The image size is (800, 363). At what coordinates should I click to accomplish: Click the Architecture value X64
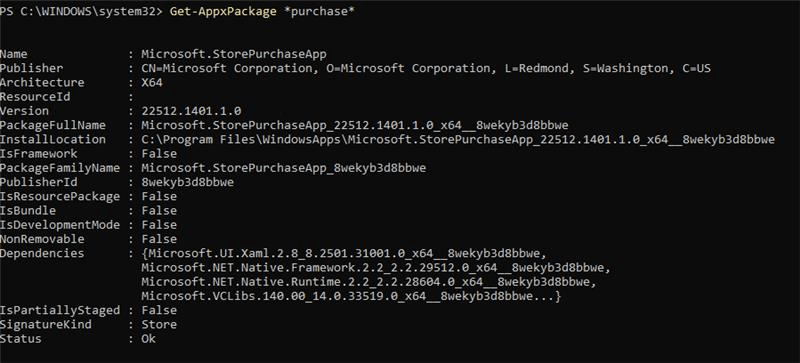[152, 83]
